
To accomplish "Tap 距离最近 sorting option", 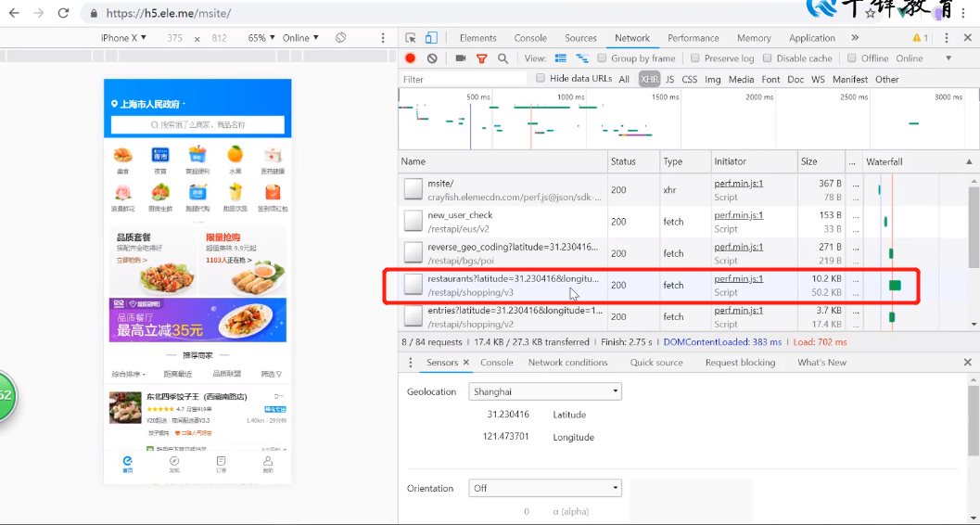I will click(178, 375).
